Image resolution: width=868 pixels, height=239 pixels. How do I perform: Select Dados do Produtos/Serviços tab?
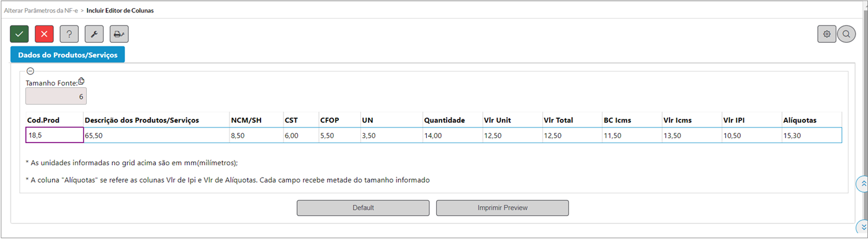coord(68,54)
